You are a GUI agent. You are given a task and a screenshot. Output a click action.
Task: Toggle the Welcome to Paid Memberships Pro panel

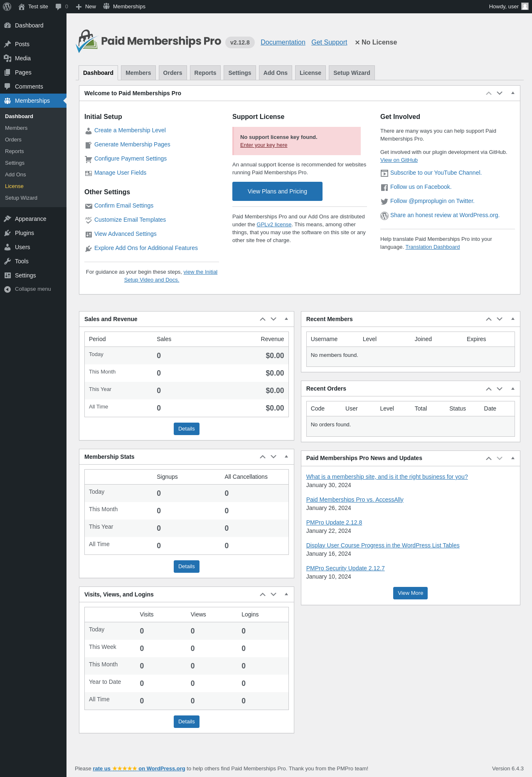513,93
